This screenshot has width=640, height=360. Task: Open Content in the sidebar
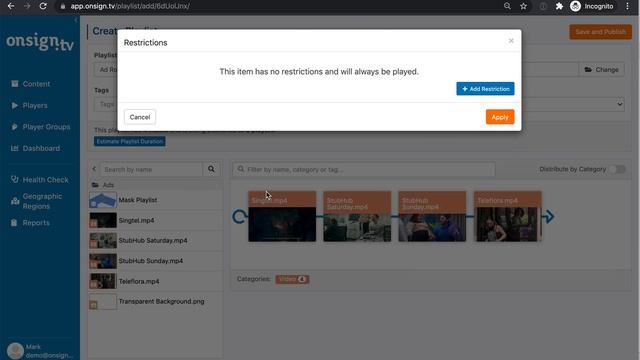point(36,84)
